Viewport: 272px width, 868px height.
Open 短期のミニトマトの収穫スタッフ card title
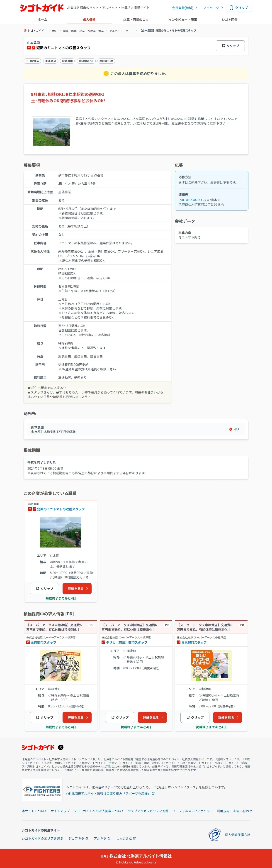point(61,509)
